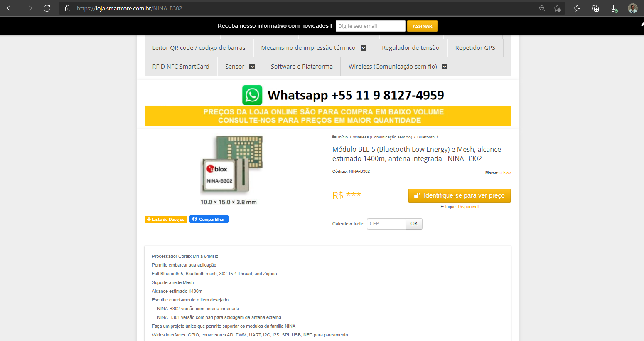Open Sensor category
Image resolution: width=644 pixels, height=341 pixels.
[x=235, y=67]
